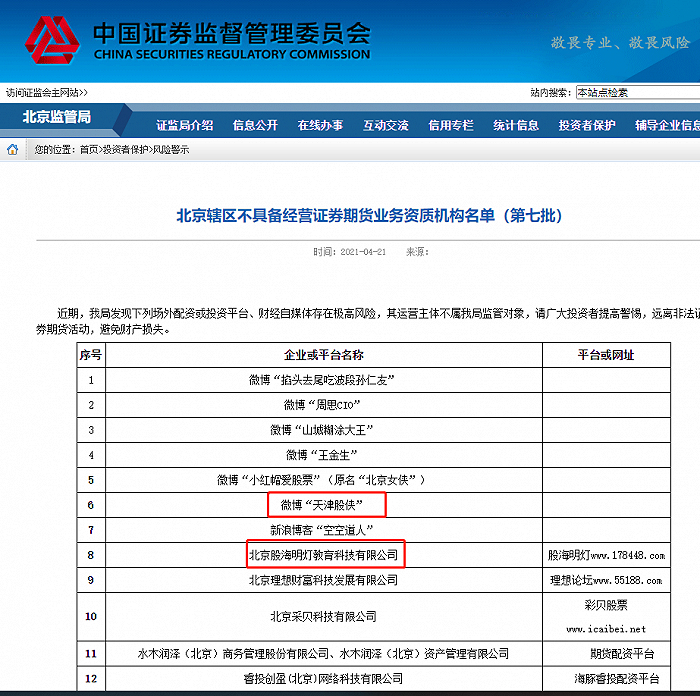Click the CSRC red logo emblem
Screen dimensions: 700x696
[x=52, y=40]
